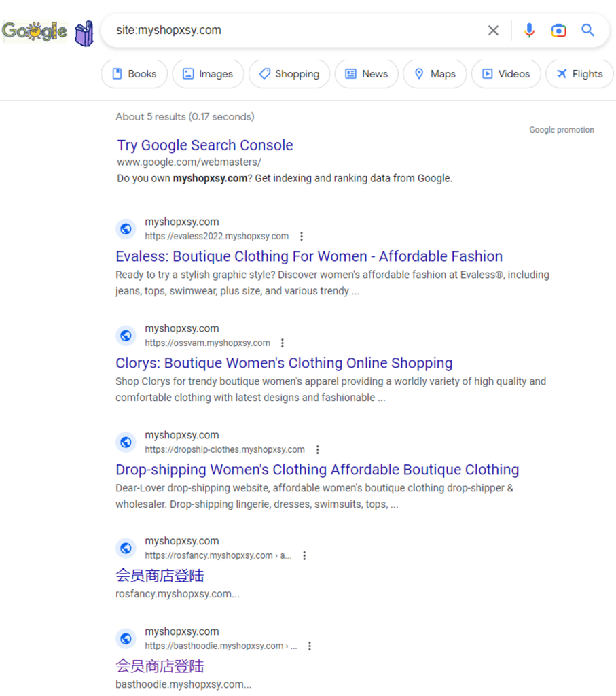The width and height of the screenshot is (616, 696).
Task: Open three-dot menu for evaless2022 result
Action: point(302,236)
